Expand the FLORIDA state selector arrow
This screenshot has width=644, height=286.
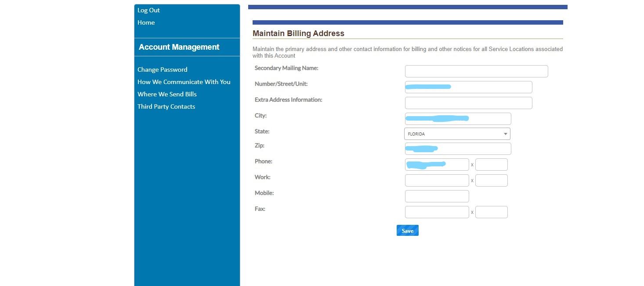point(505,133)
